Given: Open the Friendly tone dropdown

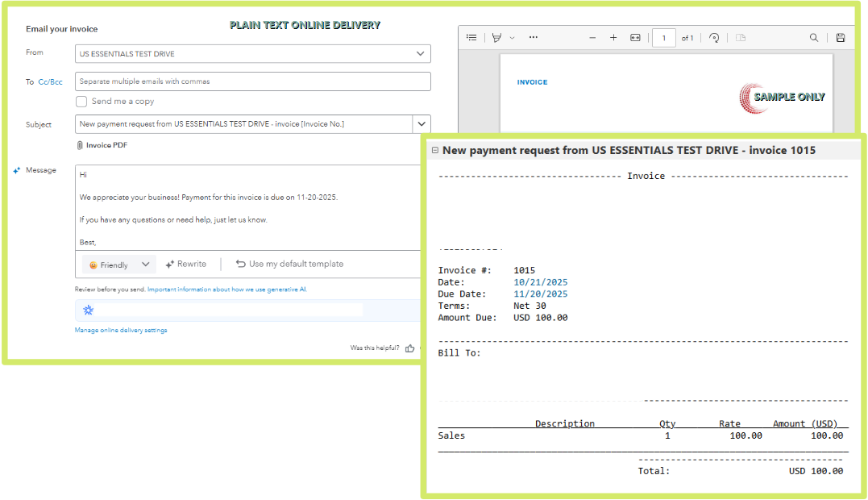Looking at the screenshot, I should click(119, 265).
